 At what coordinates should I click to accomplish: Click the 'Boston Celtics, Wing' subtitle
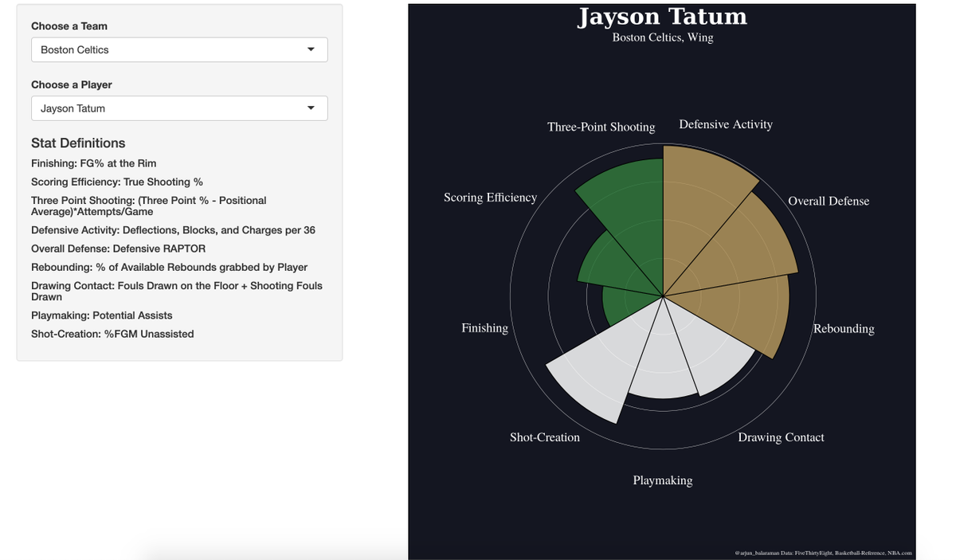click(x=663, y=37)
